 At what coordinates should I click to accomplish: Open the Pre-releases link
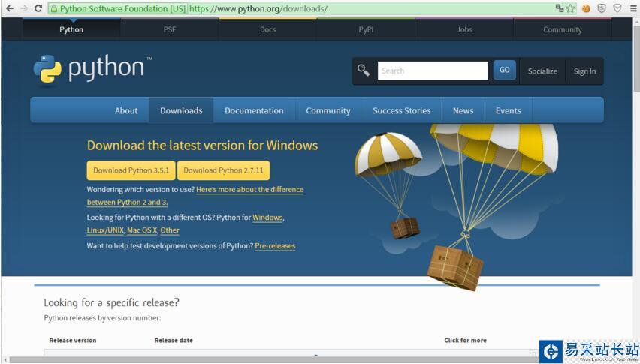pyautogui.click(x=275, y=245)
